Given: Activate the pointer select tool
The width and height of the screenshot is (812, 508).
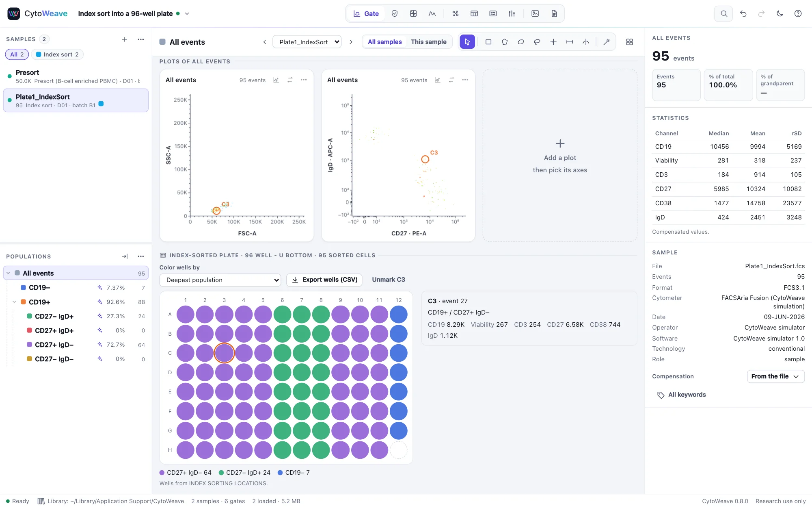Looking at the screenshot, I should point(467,42).
